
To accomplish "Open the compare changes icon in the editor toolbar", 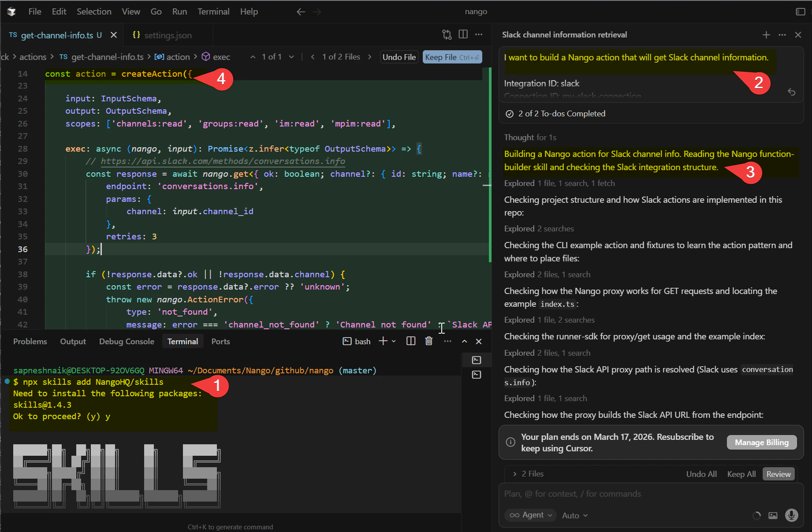I will [x=447, y=34].
